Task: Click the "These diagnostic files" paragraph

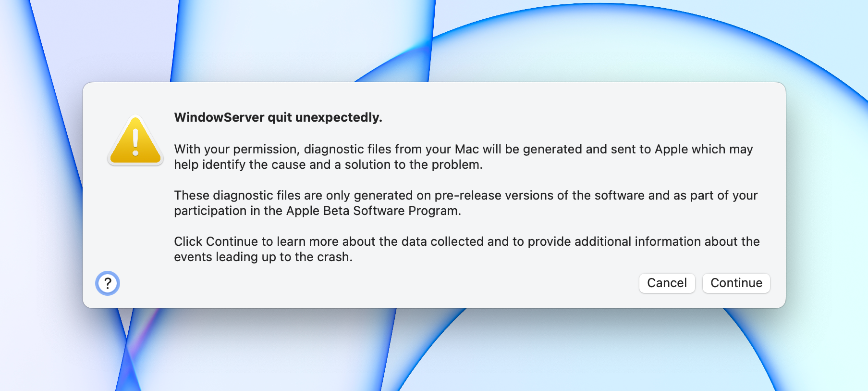Action: pos(465,203)
